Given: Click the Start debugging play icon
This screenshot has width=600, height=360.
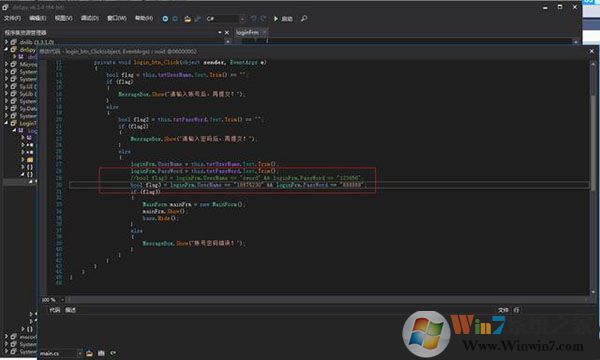Looking at the screenshot, I should coord(276,18).
